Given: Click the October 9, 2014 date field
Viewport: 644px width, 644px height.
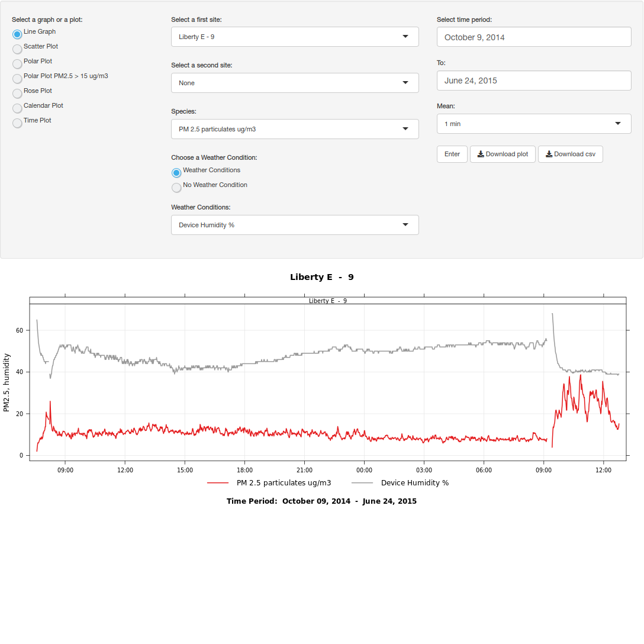Looking at the screenshot, I should tap(534, 37).
